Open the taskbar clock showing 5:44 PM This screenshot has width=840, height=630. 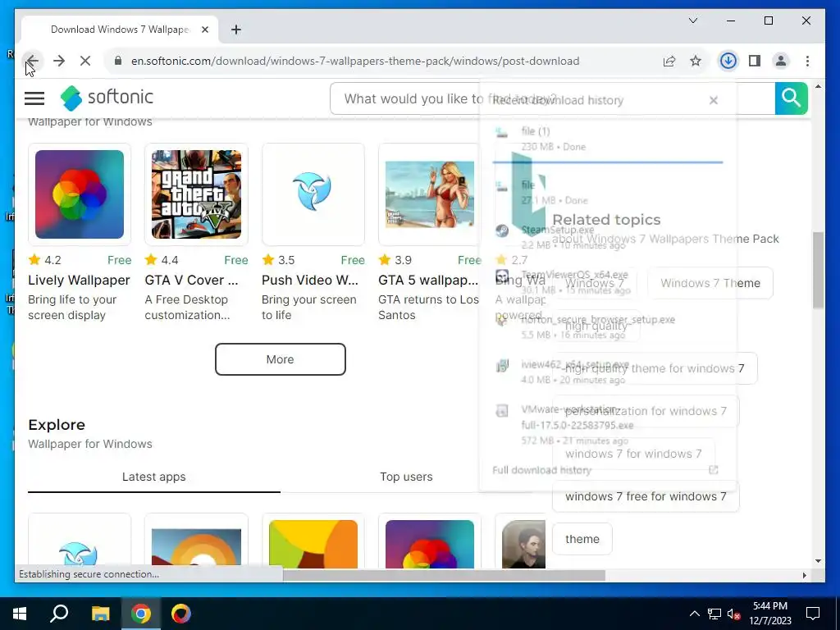click(x=770, y=614)
